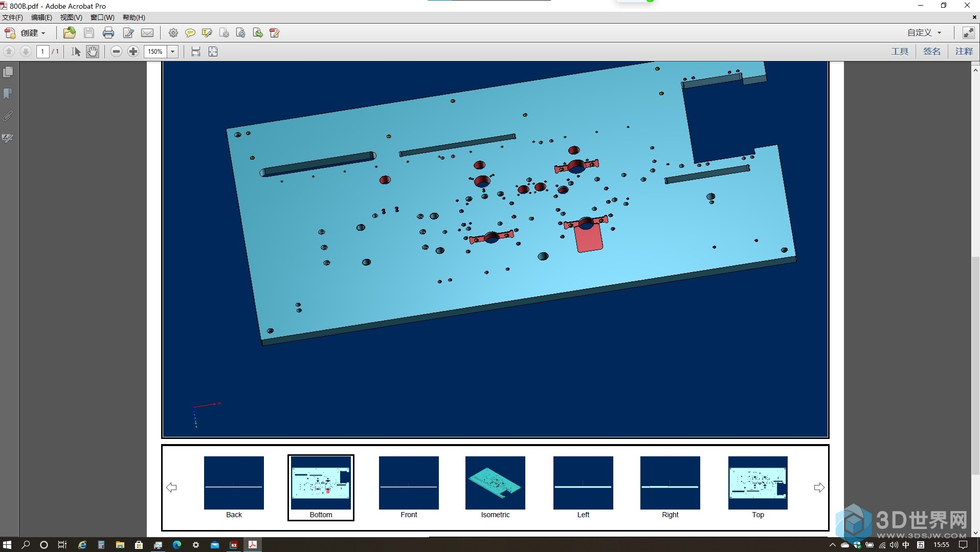Open the 窗口(W) menu
The height and width of the screenshot is (552, 980).
(x=102, y=17)
